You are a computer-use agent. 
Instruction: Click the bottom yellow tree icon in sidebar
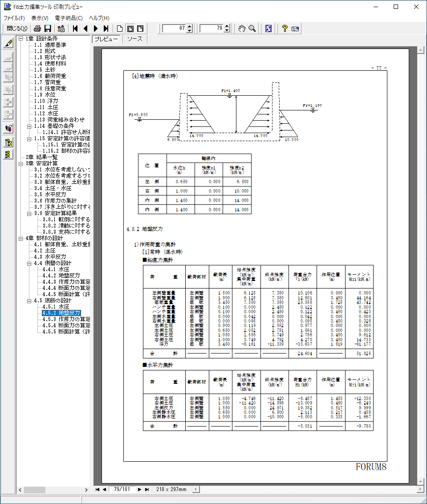tap(8, 154)
